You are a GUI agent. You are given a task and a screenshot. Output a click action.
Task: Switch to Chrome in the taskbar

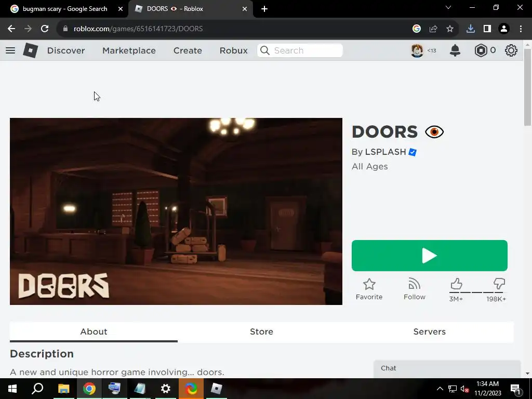(x=89, y=389)
